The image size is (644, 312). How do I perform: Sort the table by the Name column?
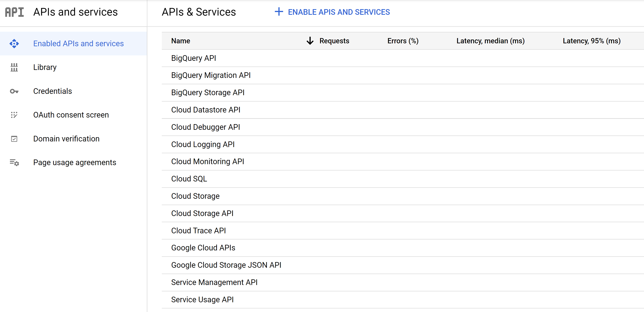click(180, 41)
